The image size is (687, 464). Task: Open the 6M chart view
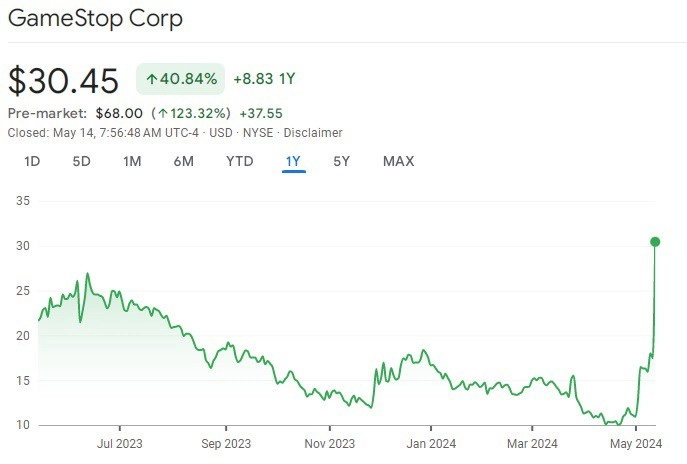(184, 161)
